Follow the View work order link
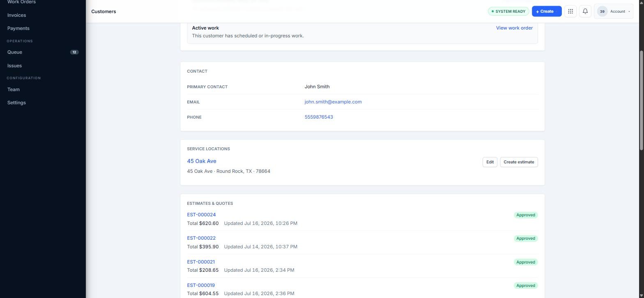 coord(514,28)
